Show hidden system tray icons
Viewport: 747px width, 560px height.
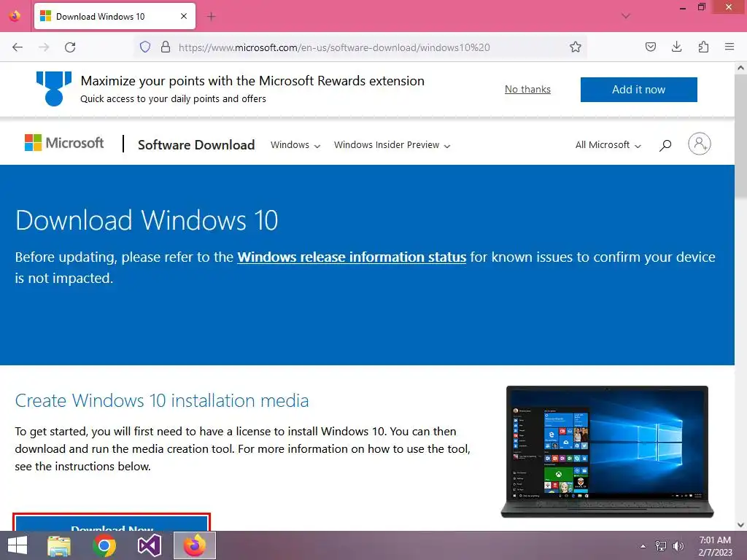643,546
